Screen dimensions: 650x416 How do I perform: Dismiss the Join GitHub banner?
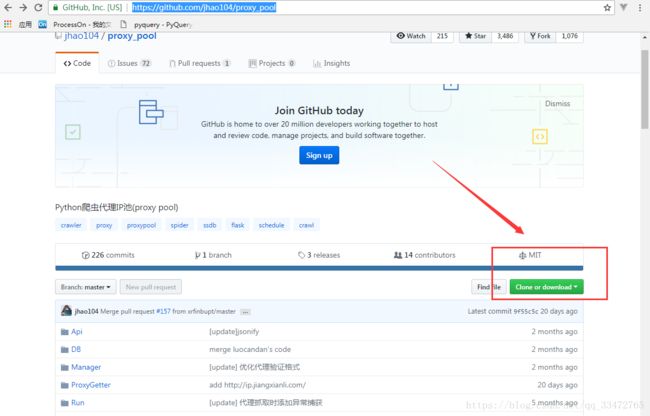click(x=557, y=104)
